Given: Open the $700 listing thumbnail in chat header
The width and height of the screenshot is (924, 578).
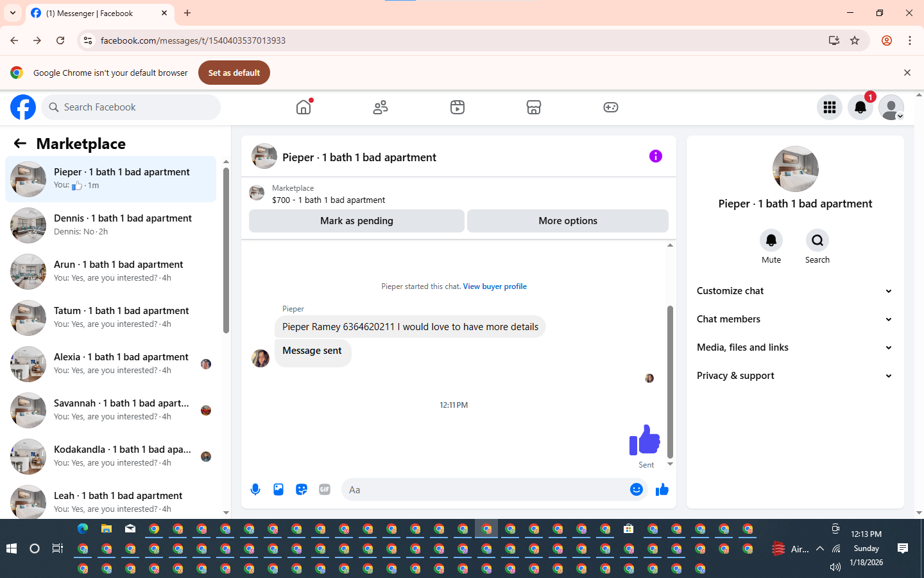Looking at the screenshot, I should pyautogui.click(x=257, y=193).
